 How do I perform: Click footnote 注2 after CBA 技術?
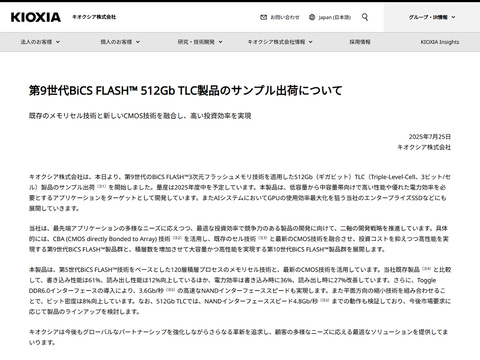point(177,238)
